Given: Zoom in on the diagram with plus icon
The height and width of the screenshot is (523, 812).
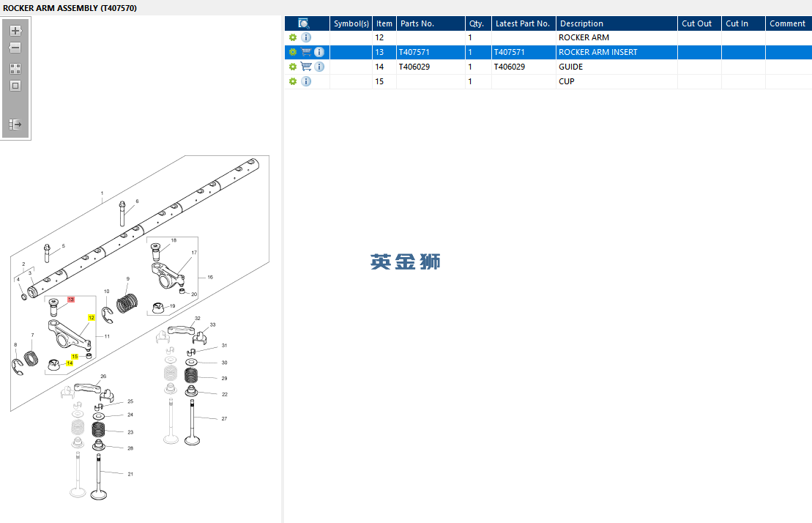Looking at the screenshot, I should (15, 31).
